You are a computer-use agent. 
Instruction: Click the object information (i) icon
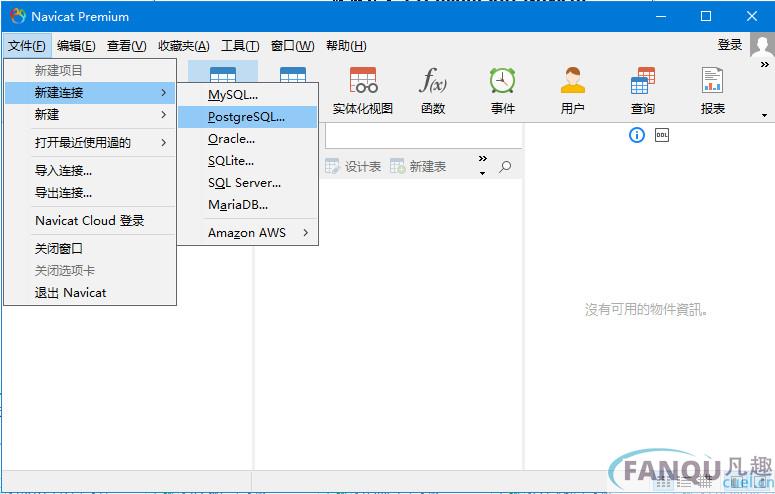(x=637, y=135)
